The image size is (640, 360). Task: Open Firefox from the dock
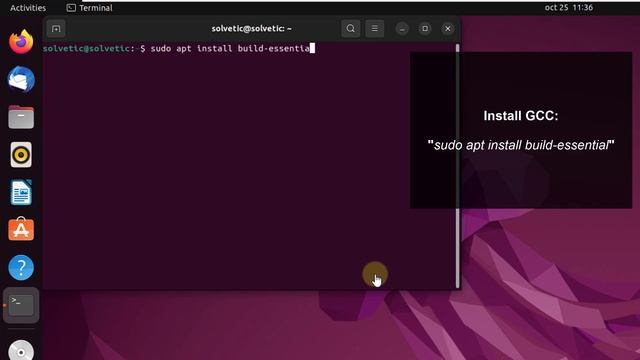[21, 42]
